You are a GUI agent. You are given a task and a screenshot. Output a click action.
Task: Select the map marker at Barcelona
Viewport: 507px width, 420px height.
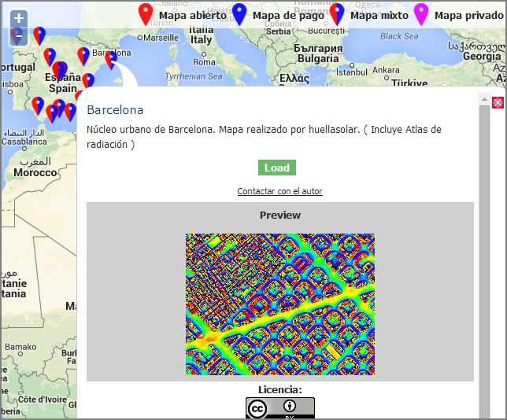click(x=111, y=60)
